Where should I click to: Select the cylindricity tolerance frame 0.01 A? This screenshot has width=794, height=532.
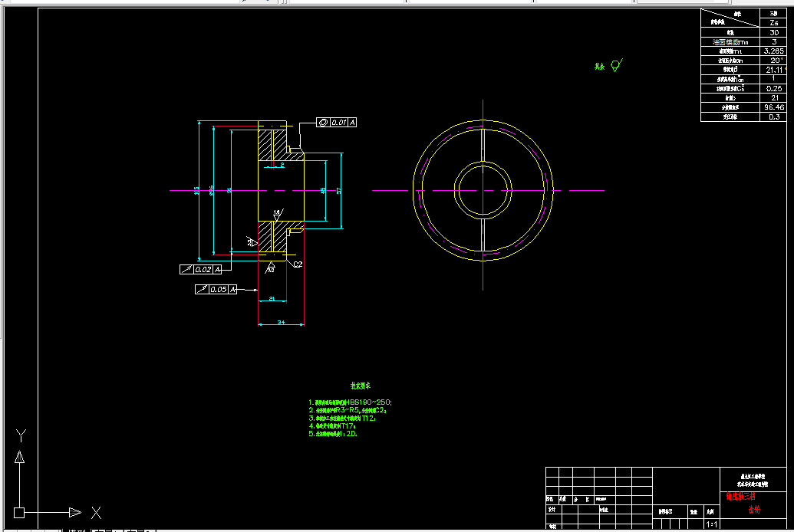point(336,122)
